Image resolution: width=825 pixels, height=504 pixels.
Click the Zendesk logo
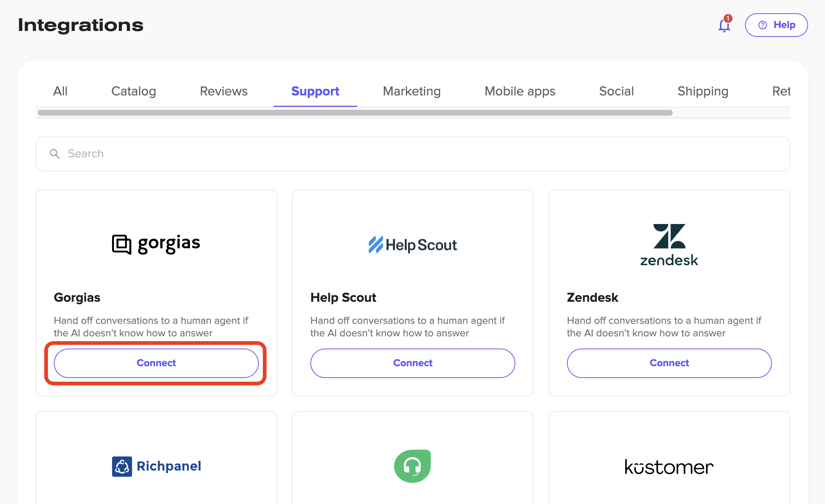[669, 245]
